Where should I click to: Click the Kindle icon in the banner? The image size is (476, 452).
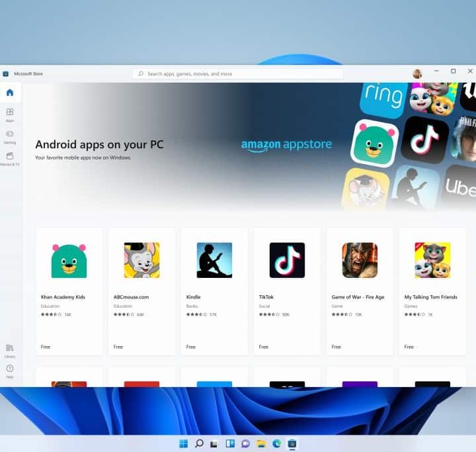click(415, 187)
